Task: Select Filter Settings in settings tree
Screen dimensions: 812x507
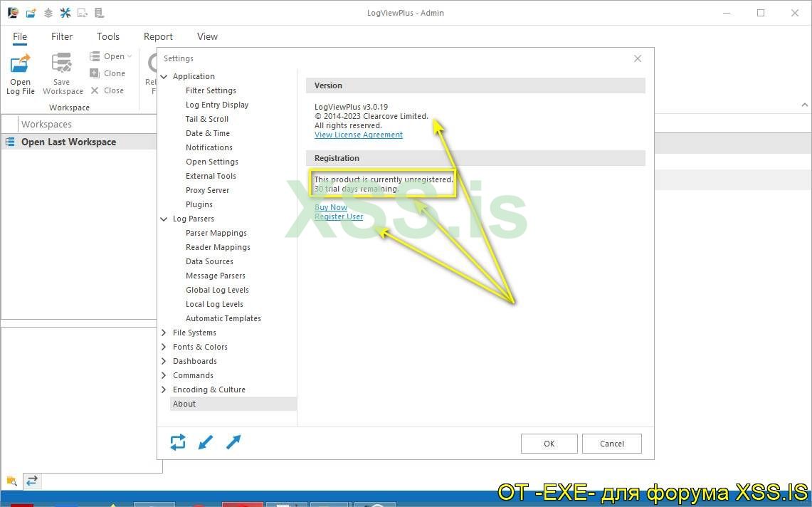Action: point(211,90)
